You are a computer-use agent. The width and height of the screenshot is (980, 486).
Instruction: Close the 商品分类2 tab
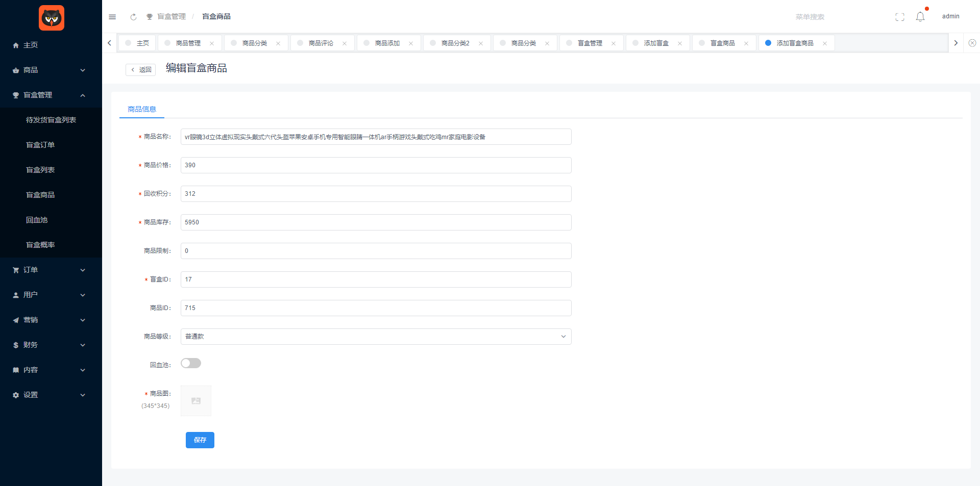pos(481,43)
